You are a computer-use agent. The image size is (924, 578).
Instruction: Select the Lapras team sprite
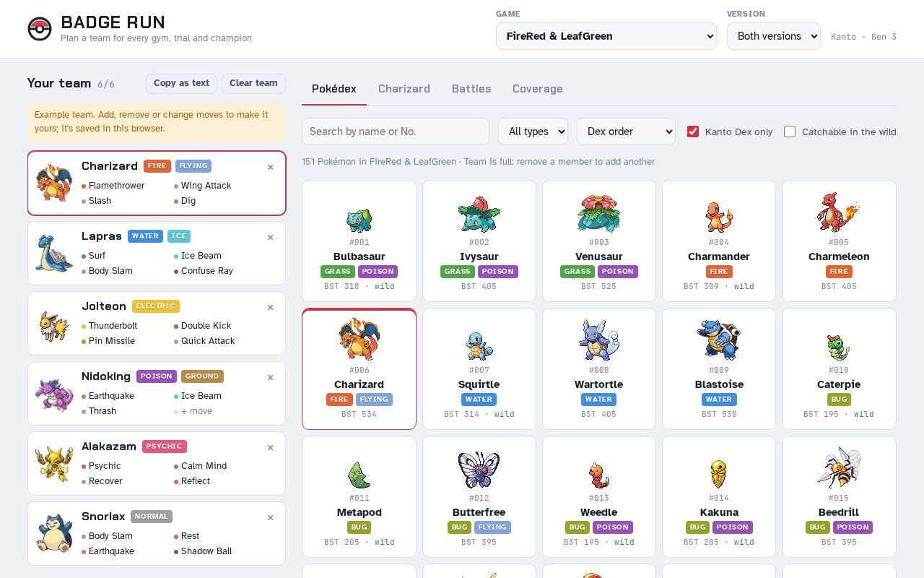(54, 253)
